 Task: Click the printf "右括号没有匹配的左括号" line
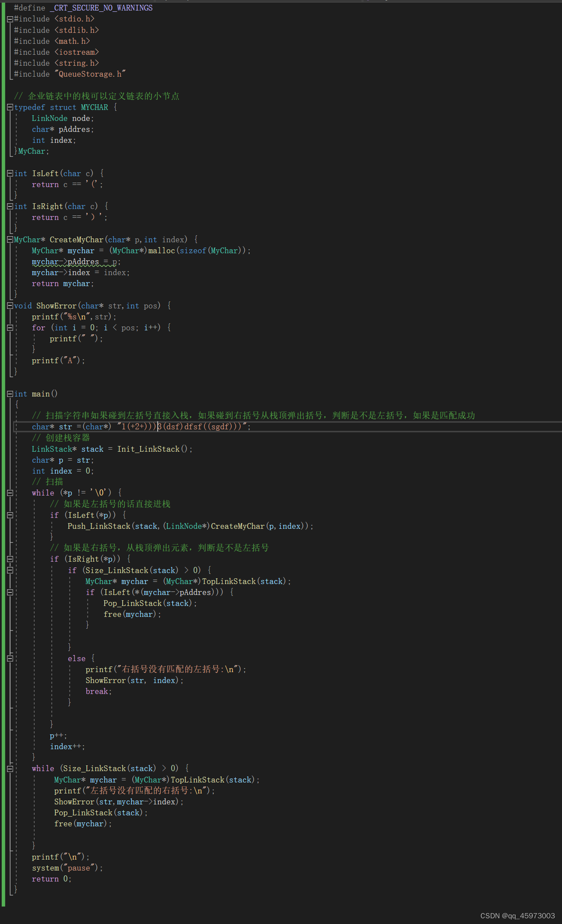tap(166, 669)
